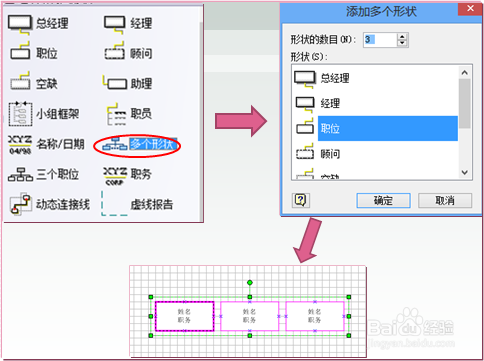The image size is (484, 361).
Task: Select 三个职位 label in stencil
Action: (x=57, y=174)
